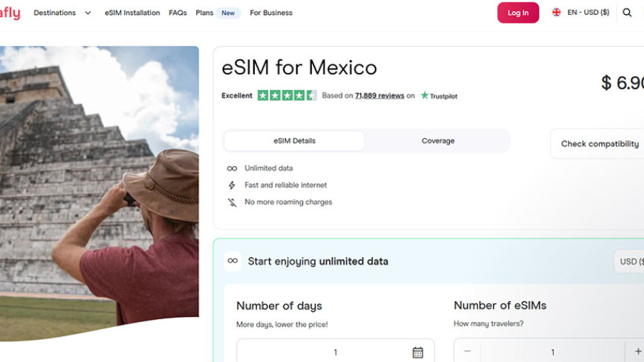This screenshot has width=644, height=362.
Task: Open the calendar icon in days field
Action: 418,352
